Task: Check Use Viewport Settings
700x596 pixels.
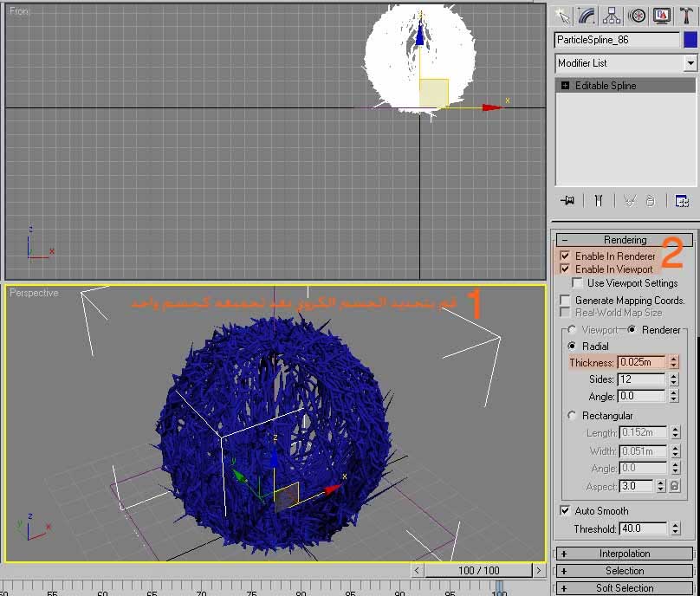Action: pos(577,283)
